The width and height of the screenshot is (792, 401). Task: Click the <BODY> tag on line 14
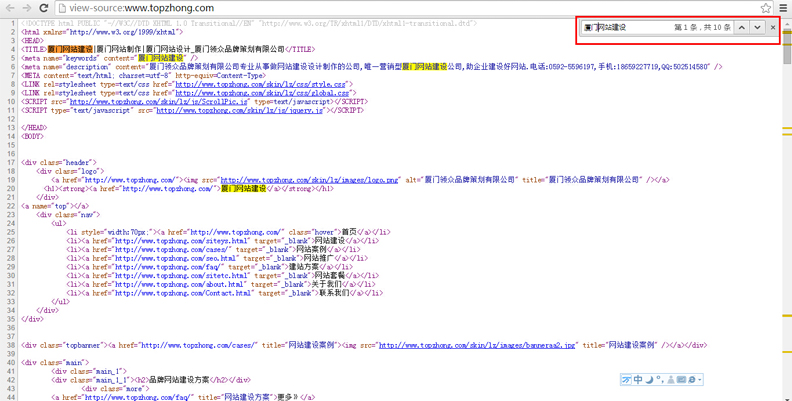32,136
